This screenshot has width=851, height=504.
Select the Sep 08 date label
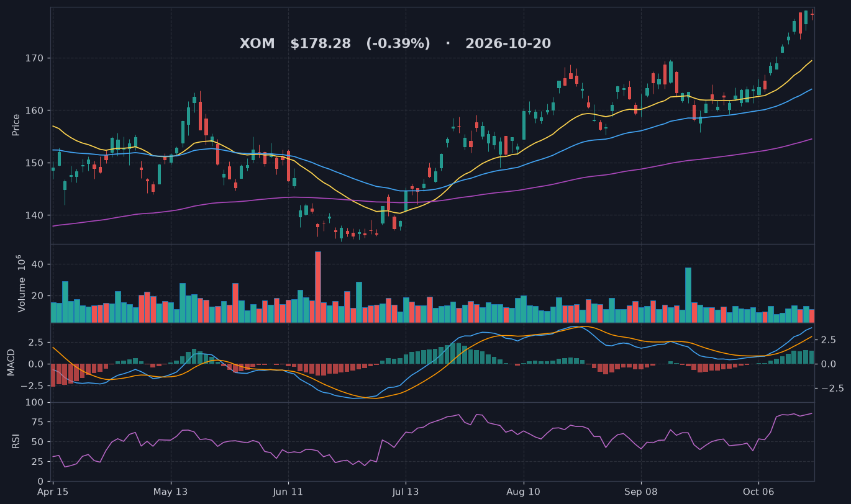coord(641,490)
